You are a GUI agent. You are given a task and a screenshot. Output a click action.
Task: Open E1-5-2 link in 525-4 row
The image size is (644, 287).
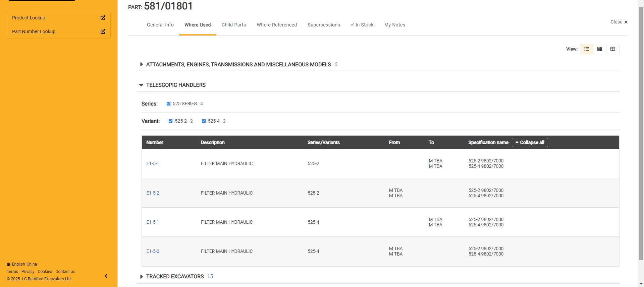click(x=153, y=251)
